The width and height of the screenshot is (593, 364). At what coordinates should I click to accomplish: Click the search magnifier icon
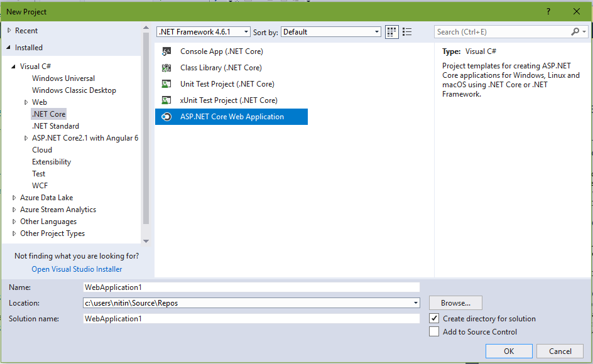tap(575, 32)
